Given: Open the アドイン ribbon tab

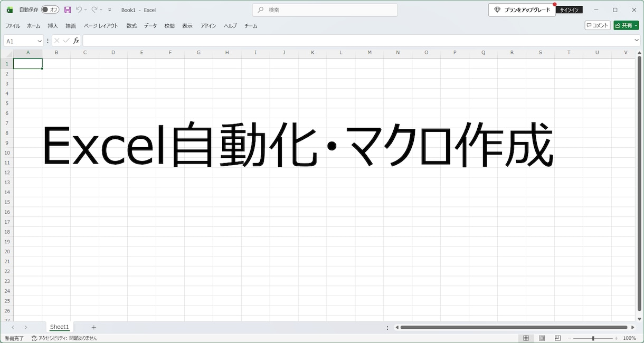Looking at the screenshot, I should tap(209, 25).
